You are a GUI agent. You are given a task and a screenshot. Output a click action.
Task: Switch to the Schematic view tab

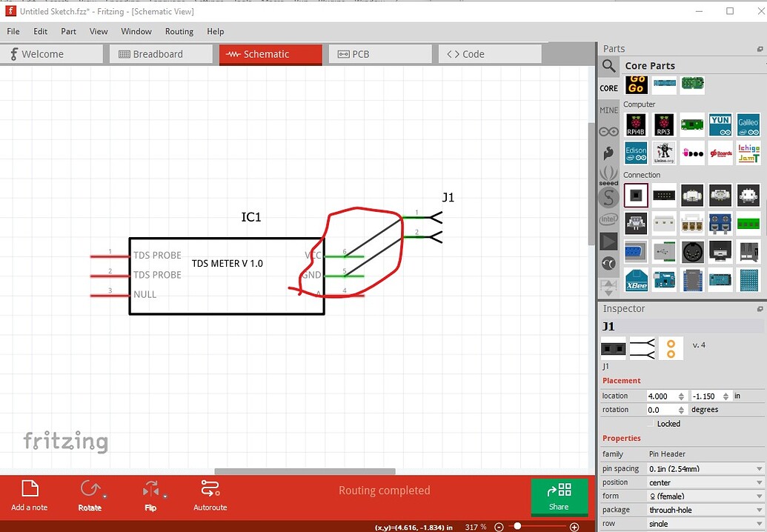pos(270,54)
